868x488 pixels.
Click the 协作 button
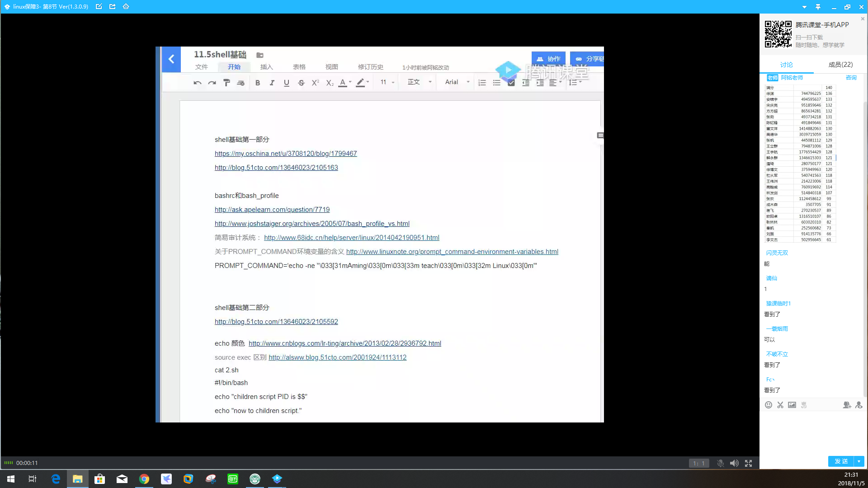(x=548, y=58)
